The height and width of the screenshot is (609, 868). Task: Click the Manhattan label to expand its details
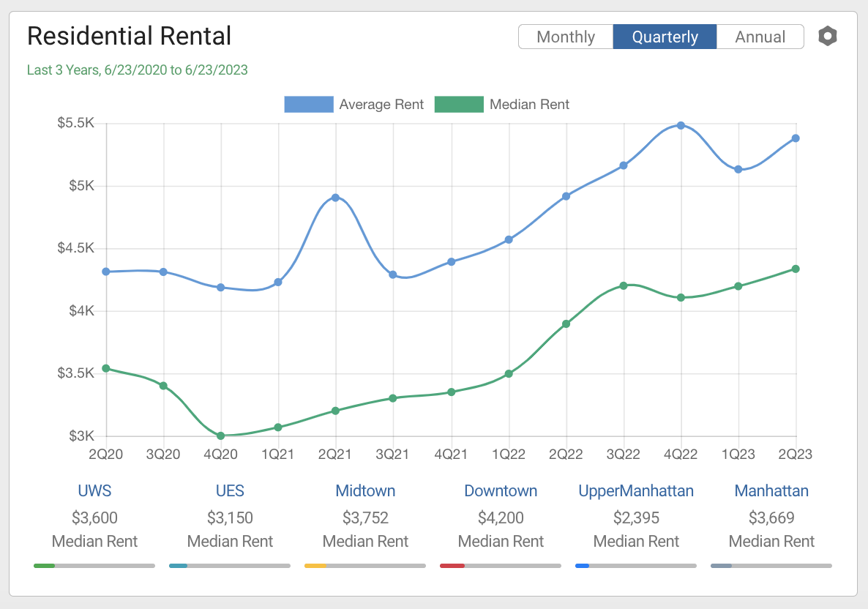coord(771,490)
